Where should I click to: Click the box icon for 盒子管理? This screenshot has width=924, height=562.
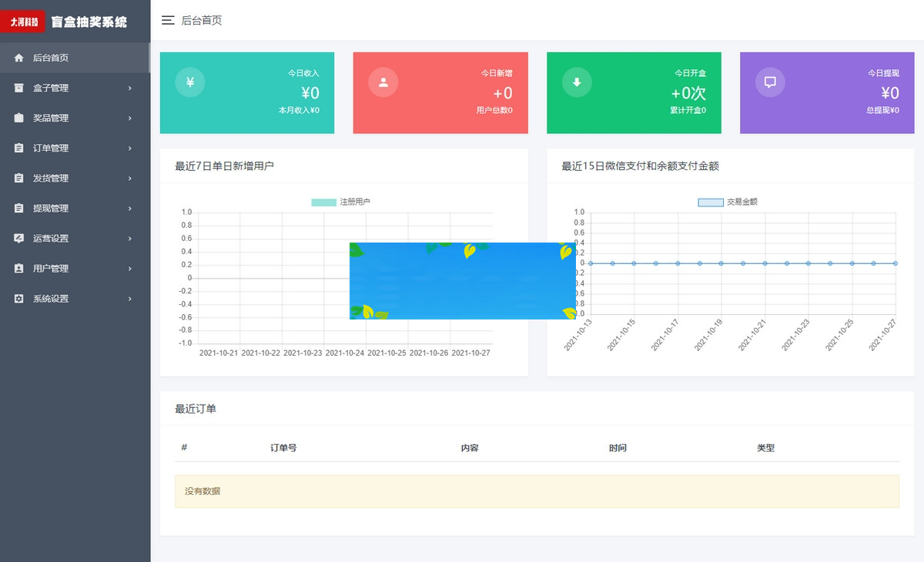(17, 88)
